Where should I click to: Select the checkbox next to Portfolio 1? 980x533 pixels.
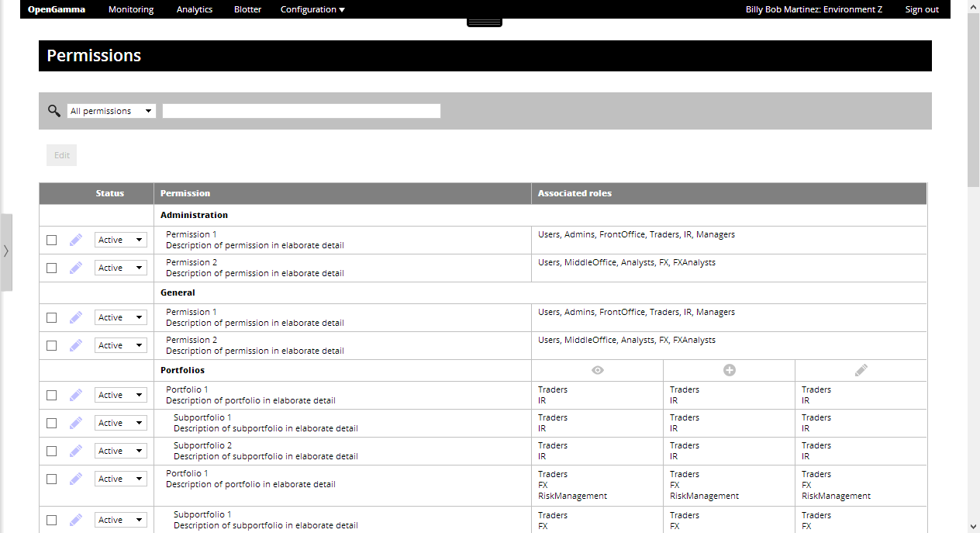(x=51, y=395)
